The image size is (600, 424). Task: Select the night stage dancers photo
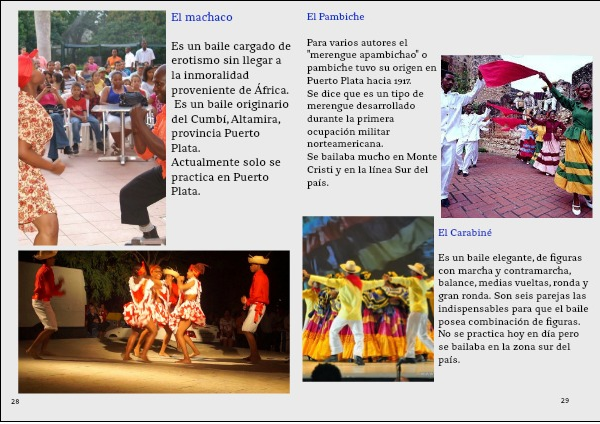[x=153, y=321]
